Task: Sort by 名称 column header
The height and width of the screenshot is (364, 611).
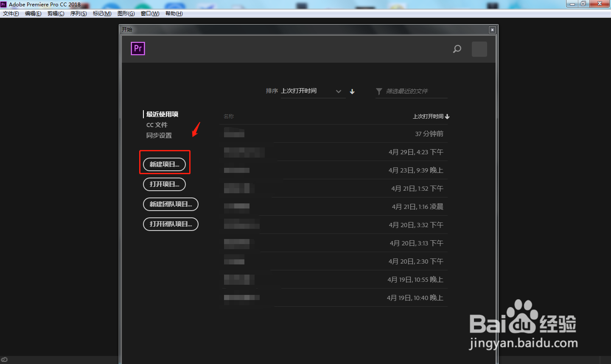Action: pyautogui.click(x=229, y=117)
